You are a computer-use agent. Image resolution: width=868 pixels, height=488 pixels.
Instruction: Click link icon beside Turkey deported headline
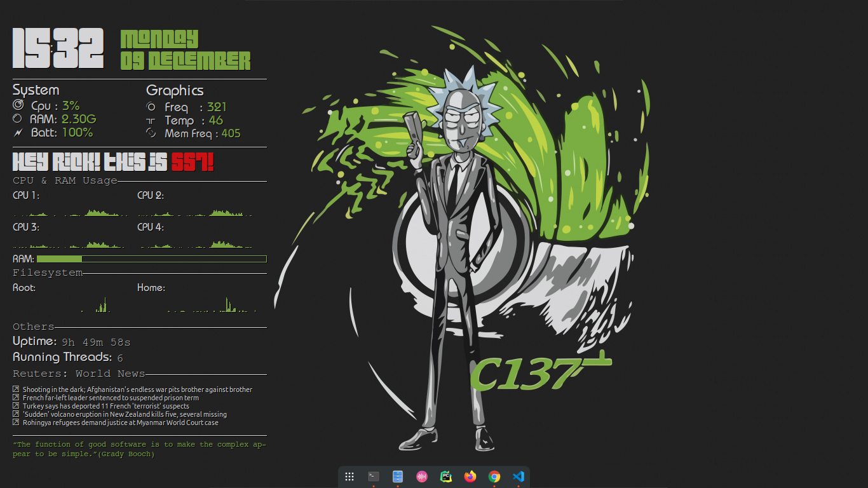pos(16,405)
